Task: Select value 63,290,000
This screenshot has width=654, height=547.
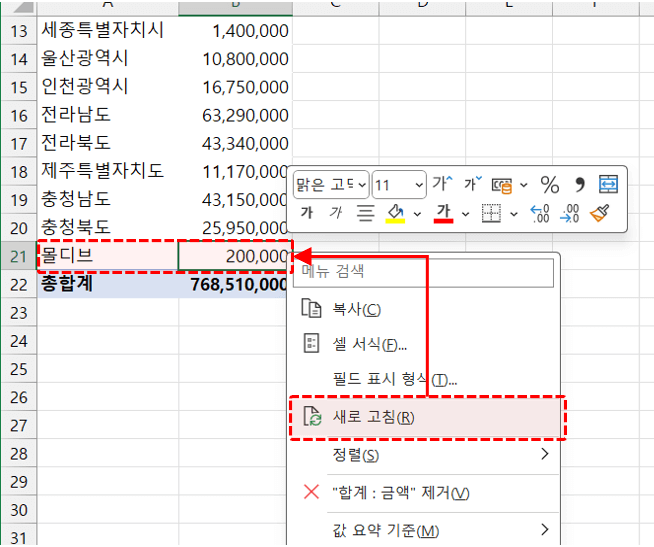Action: click(235, 115)
